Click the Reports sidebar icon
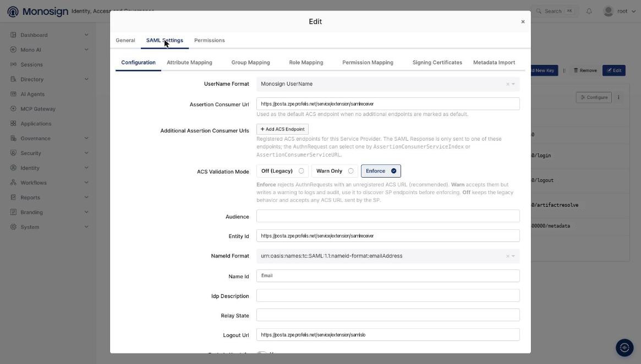The width and height of the screenshot is (641, 364). point(14,197)
